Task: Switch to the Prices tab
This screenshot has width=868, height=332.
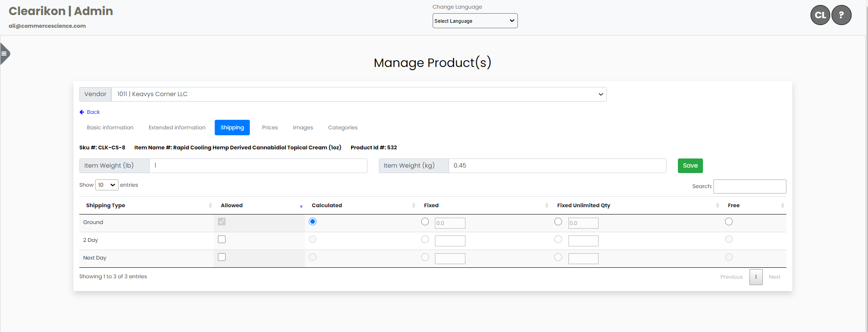Action: 269,128
